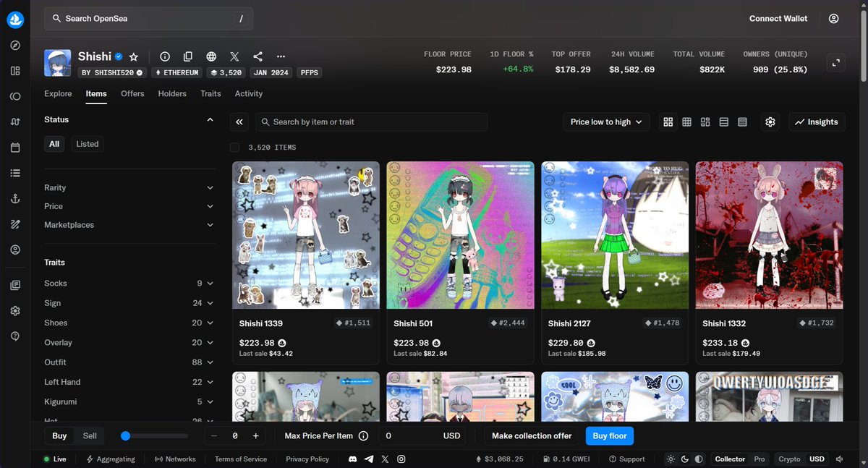Expand the Rarity filter

[x=130, y=187]
